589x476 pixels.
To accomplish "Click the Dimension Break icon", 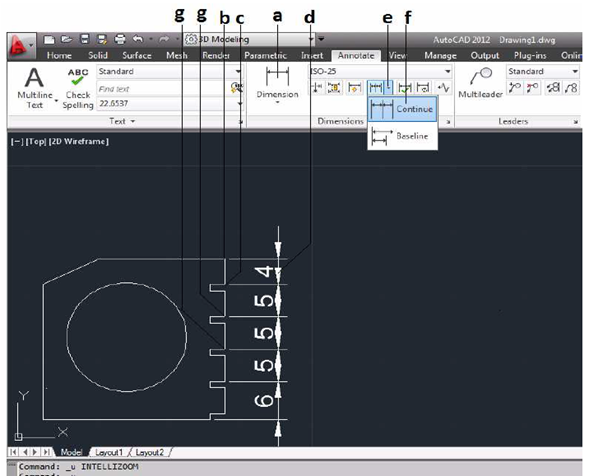I will (x=317, y=88).
